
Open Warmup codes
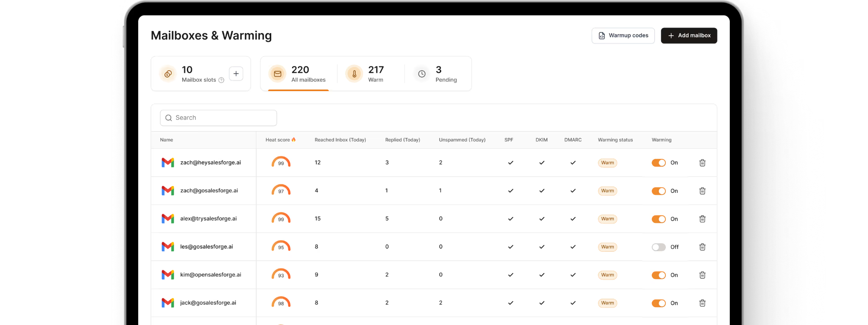click(623, 36)
